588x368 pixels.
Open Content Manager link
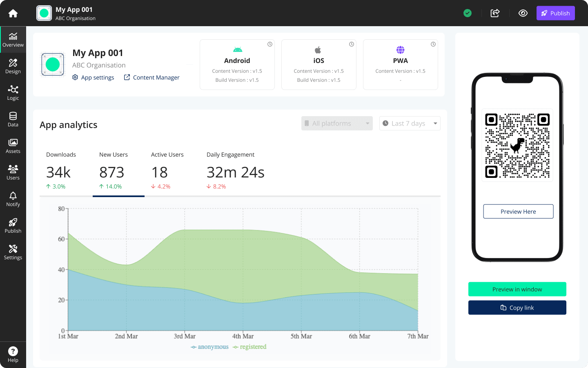pyautogui.click(x=151, y=77)
